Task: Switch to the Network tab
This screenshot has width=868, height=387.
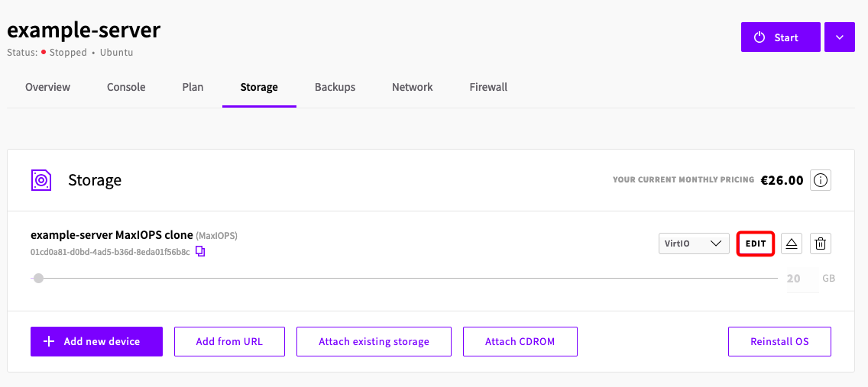Action: 413,87
